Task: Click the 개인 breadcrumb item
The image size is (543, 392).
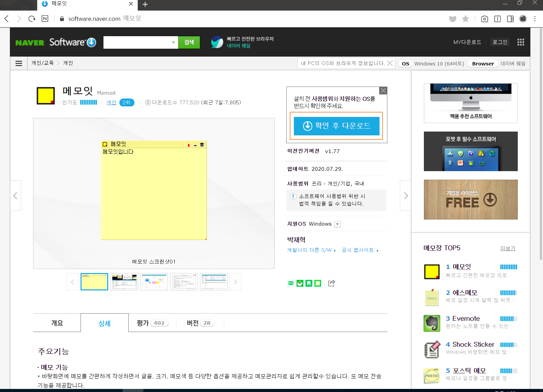Action: 68,63
